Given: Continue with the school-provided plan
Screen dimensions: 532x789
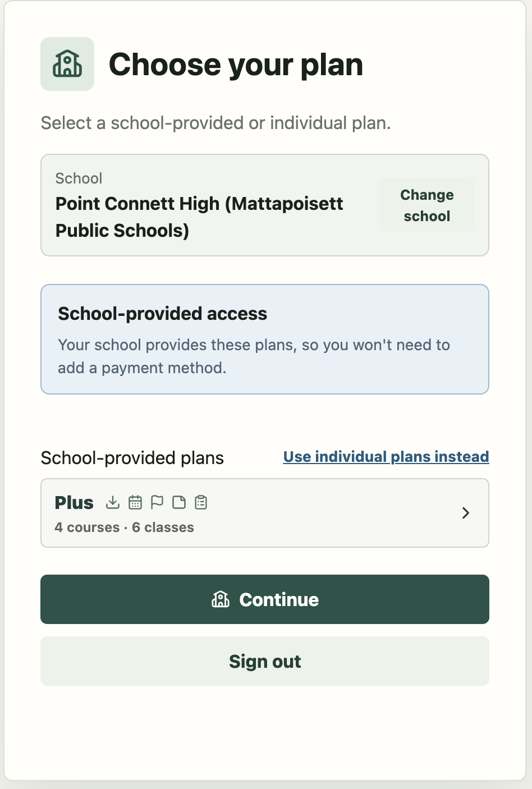Looking at the screenshot, I should 265,599.
